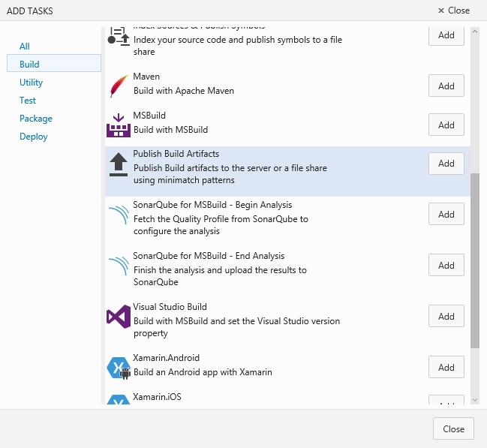Click 'Fetch the Quality Profile' description

pos(221,225)
